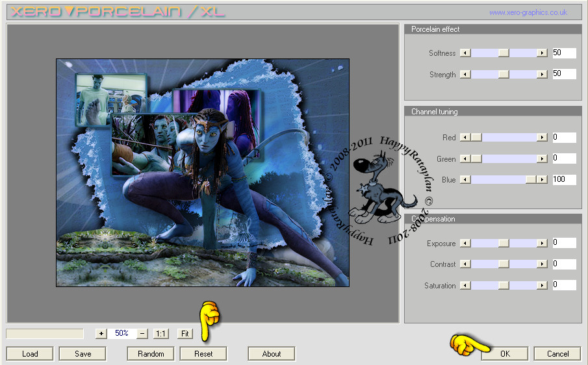Click the Green slider left arrow
Viewport: 588px width, 365px height.
pos(465,159)
